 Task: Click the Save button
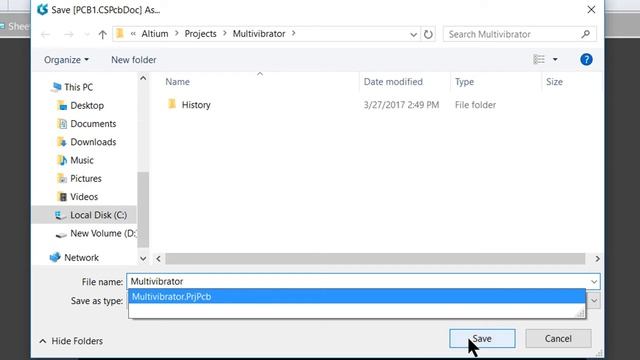[x=482, y=338]
